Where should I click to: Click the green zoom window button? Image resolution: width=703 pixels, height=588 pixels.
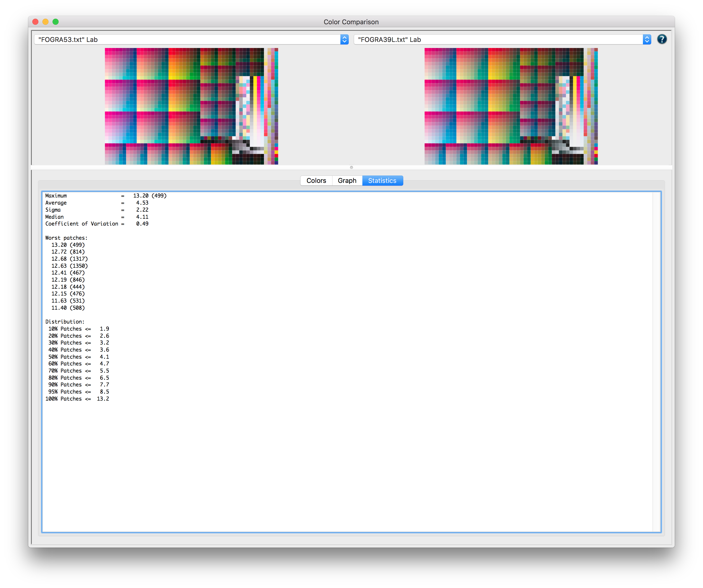(56, 22)
